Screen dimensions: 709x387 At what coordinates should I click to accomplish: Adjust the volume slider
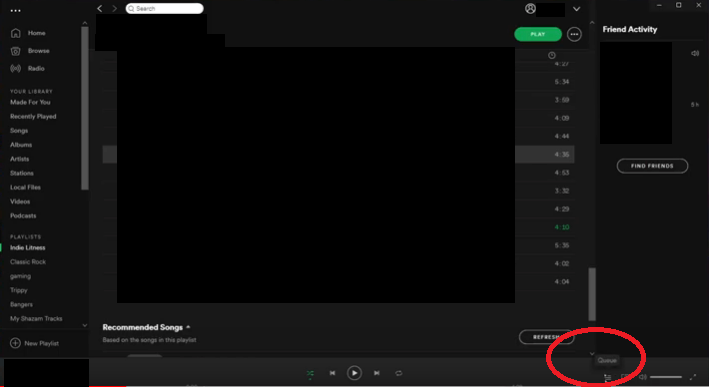(666, 377)
